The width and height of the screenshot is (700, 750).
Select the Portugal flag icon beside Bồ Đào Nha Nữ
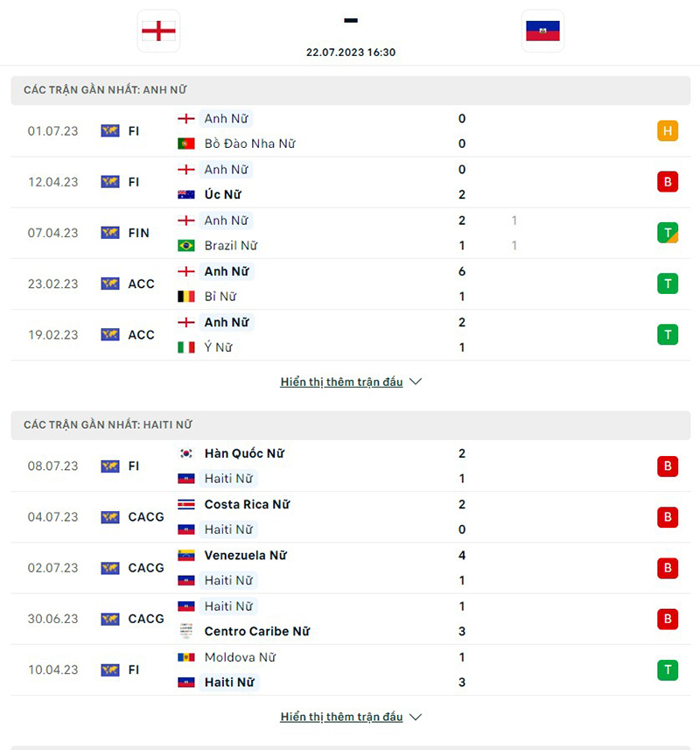pos(185,144)
